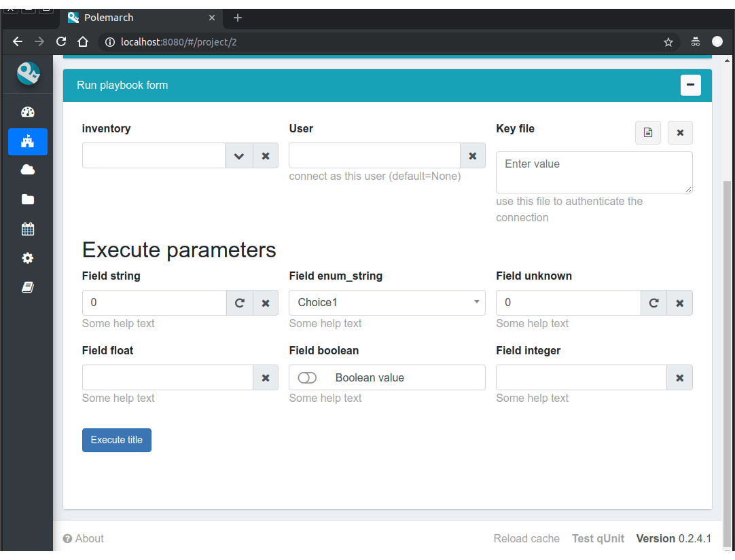Click the address bar URL
Image resolution: width=735 pixels, height=560 pixels.
pyautogui.click(x=179, y=42)
